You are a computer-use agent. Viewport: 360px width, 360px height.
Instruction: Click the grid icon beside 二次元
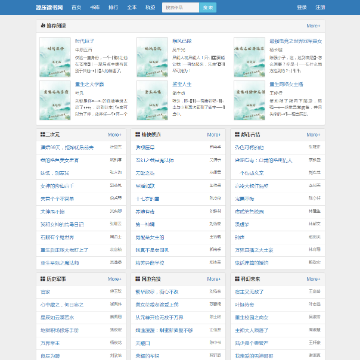coord(43,135)
